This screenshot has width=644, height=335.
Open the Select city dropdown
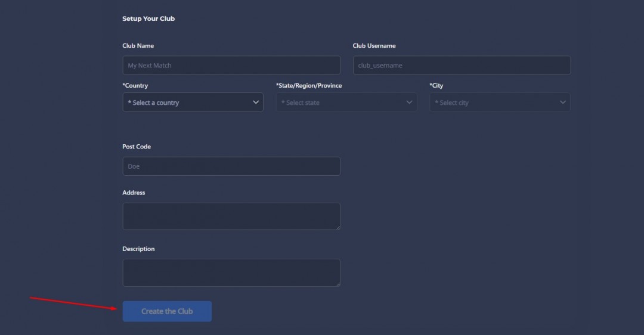pos(500,102)
